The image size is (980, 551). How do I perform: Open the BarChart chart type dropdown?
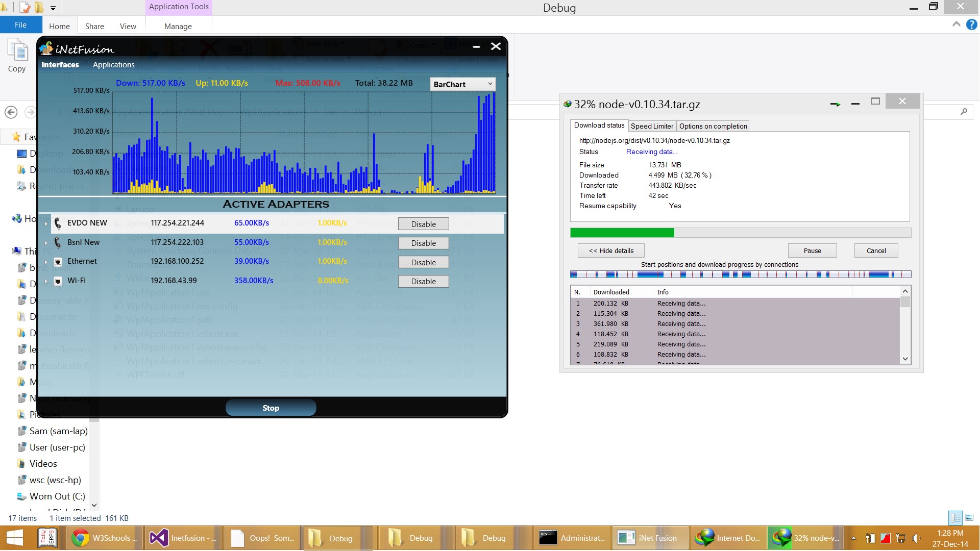[462, 84]
